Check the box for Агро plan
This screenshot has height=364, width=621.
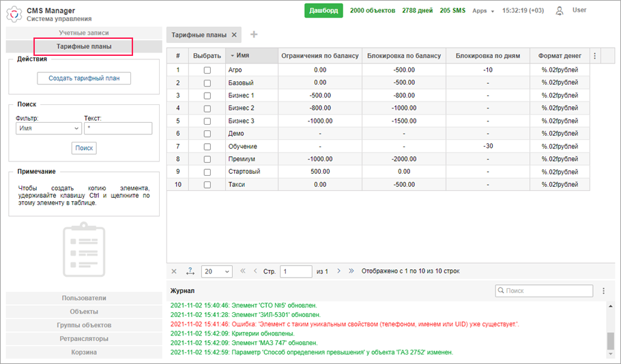207,70
